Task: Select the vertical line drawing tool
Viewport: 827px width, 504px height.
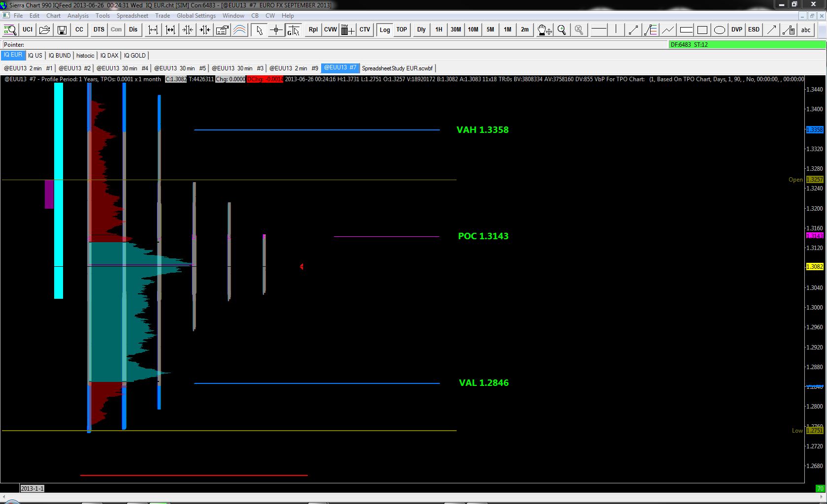Action: 616,30
